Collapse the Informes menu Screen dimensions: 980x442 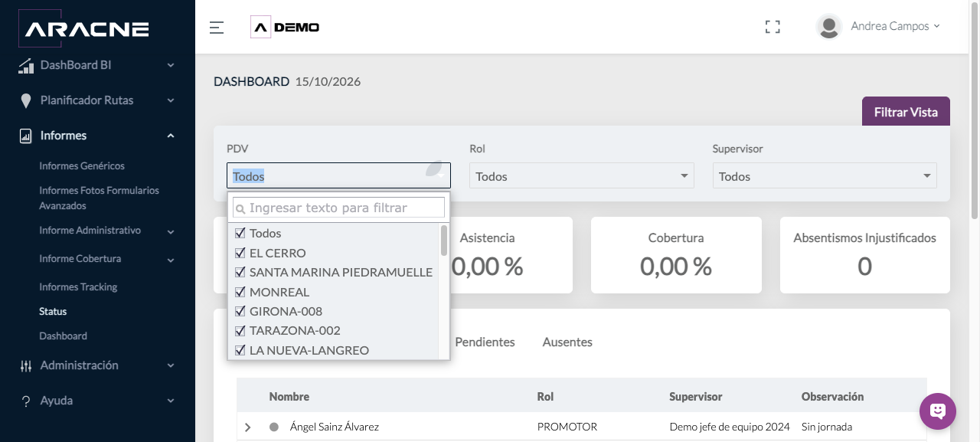coord(171,136)
